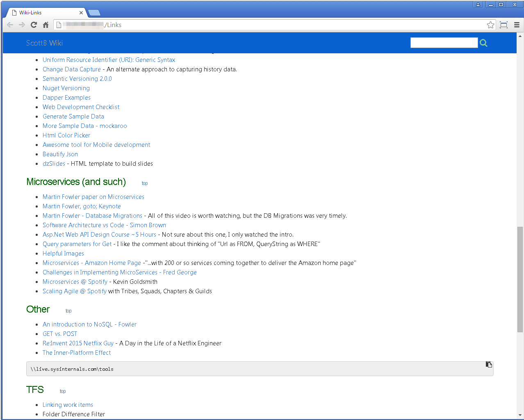
Task: Open a new tab with the tab button
Action: click(x=94, y=13)
